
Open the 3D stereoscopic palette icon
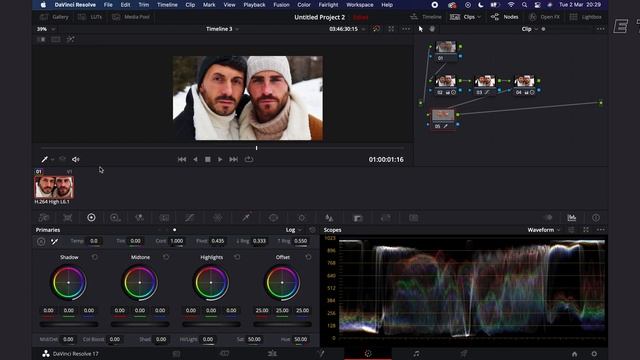point(413,218)
